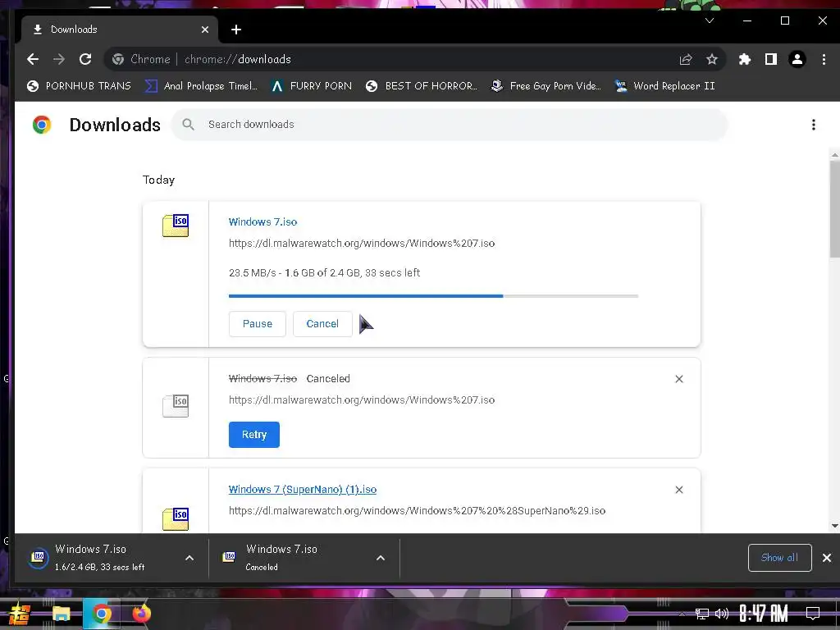This screenshot has height=630, width=840.
Task: Click the canceled download's source URL
Action: (x=362, y=400)
